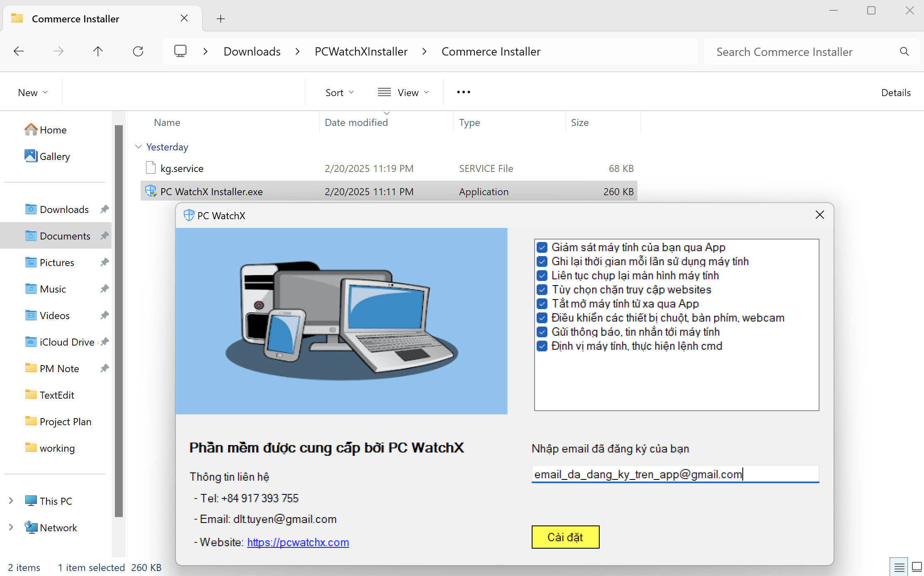Image resolution: width=924 pixels, height=576 pixels.
Task: Open the Sort dropdown
Action: [339, 92]
